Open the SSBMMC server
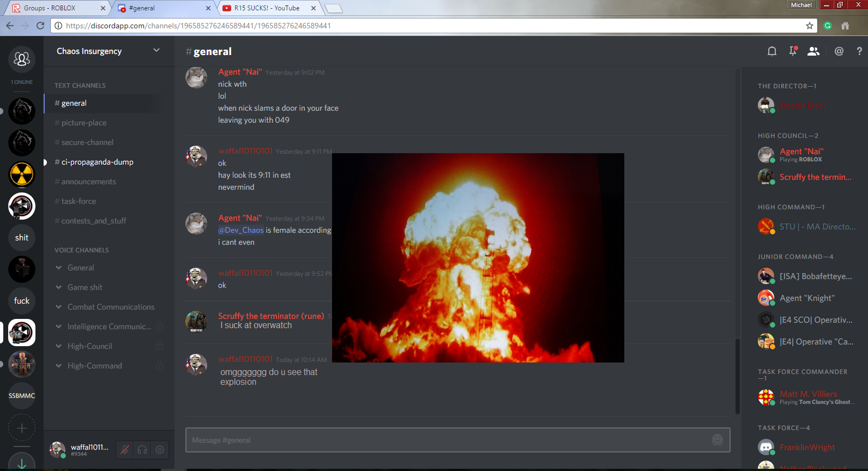Viewport: 868px width, 471px height. 22,396
